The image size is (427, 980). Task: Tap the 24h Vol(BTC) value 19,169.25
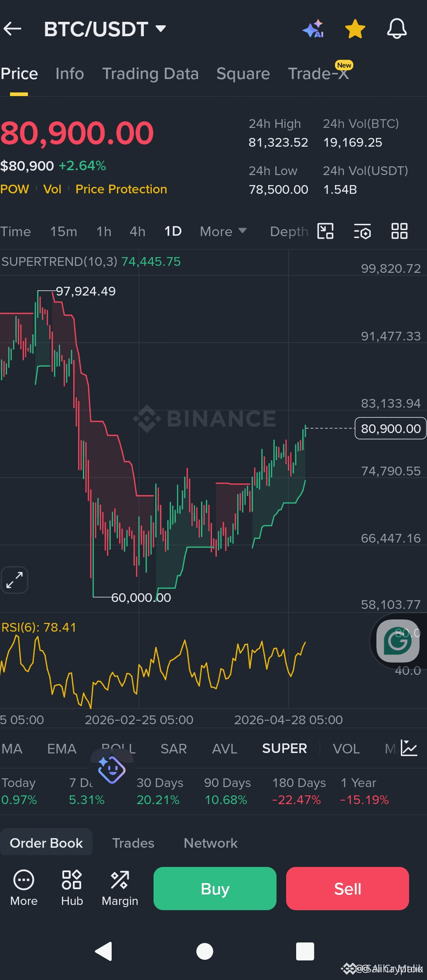tap(352, 142)
